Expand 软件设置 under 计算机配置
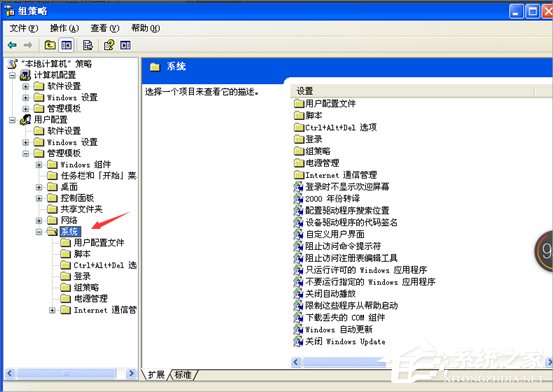The width and height of the screenshot is (553, 392). tap(25, 86)
